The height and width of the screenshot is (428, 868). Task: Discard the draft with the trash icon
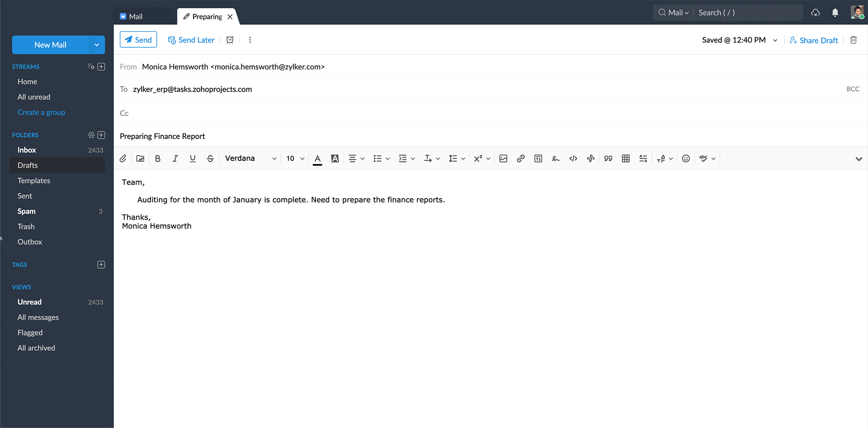pyautogui.click(x=853, y=40)
